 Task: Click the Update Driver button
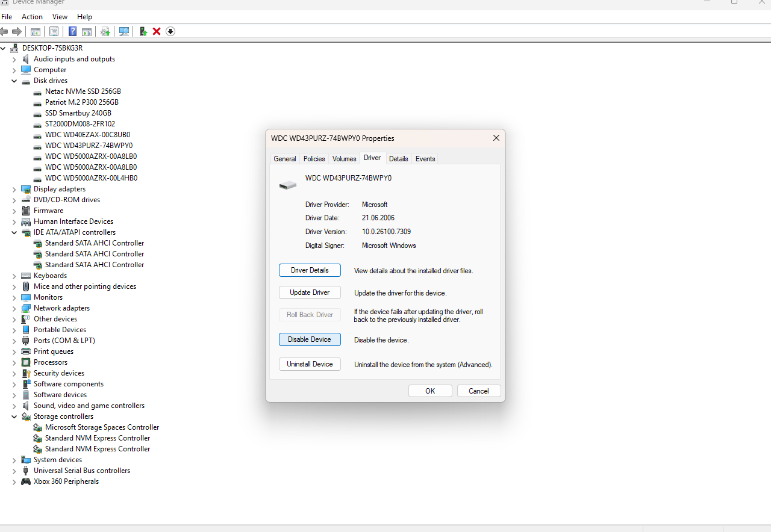(310, 292)
